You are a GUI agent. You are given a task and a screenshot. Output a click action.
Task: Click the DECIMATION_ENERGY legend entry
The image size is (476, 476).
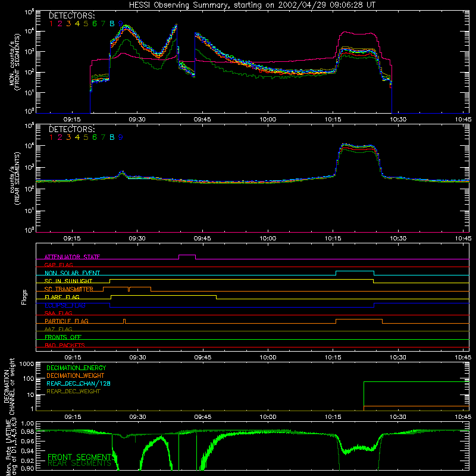pos(76,368)
